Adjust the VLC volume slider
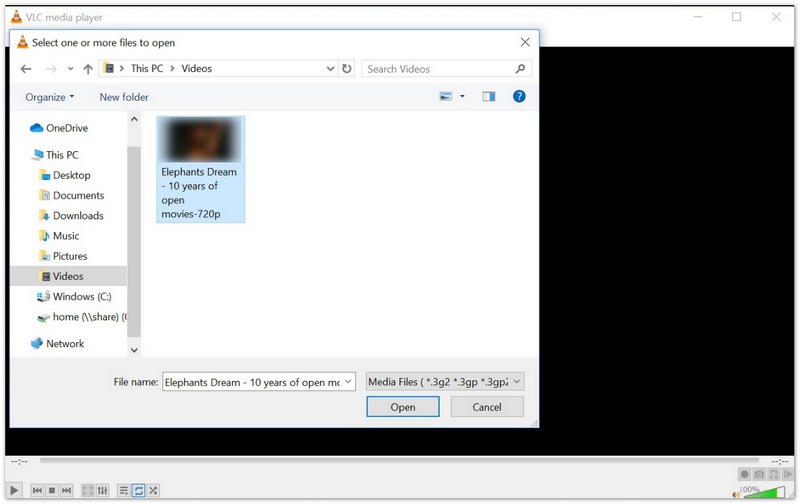 coord(763,492)
